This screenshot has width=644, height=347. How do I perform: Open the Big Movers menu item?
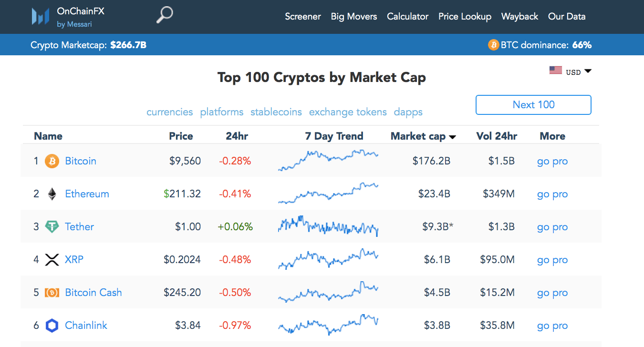[x=353, y=16]
